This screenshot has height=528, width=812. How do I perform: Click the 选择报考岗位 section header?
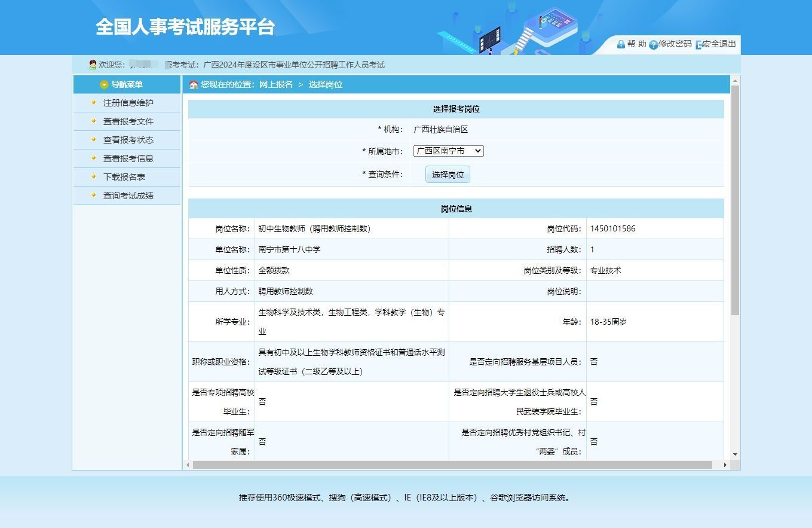coord(456,109)
